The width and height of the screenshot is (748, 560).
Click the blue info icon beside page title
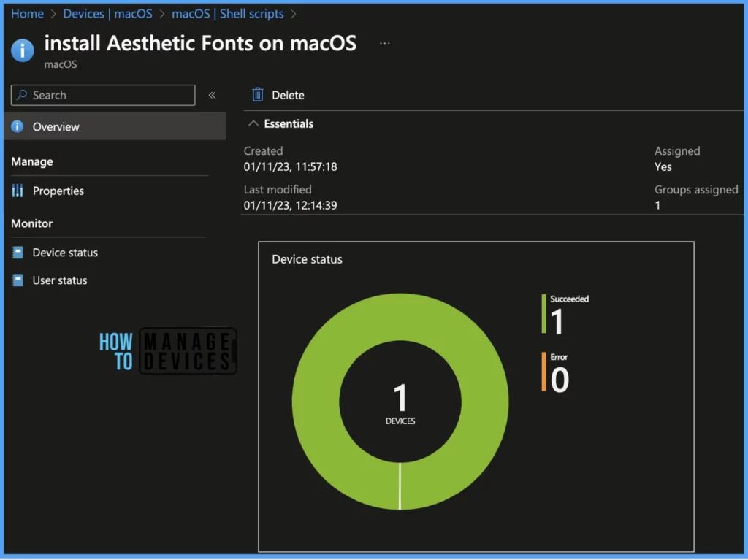click(23, 50)
